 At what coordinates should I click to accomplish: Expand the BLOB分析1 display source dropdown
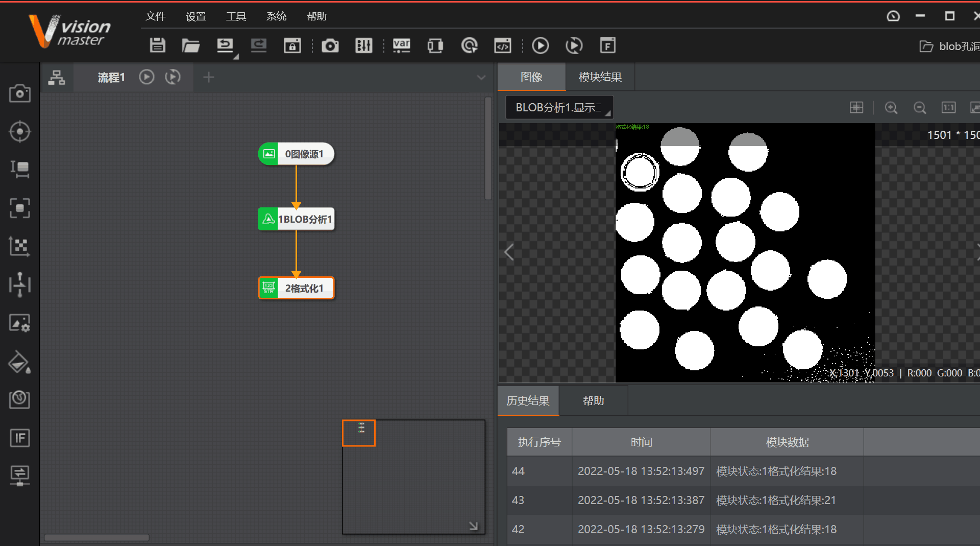coord(559,108)
